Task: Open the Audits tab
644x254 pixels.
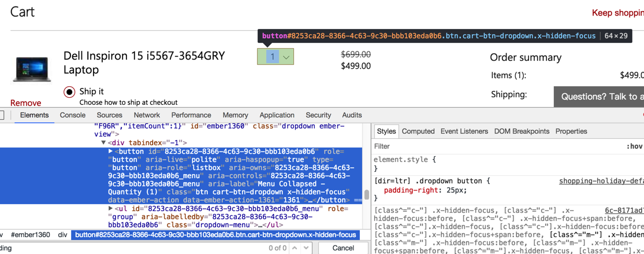Action: point(352,115)
